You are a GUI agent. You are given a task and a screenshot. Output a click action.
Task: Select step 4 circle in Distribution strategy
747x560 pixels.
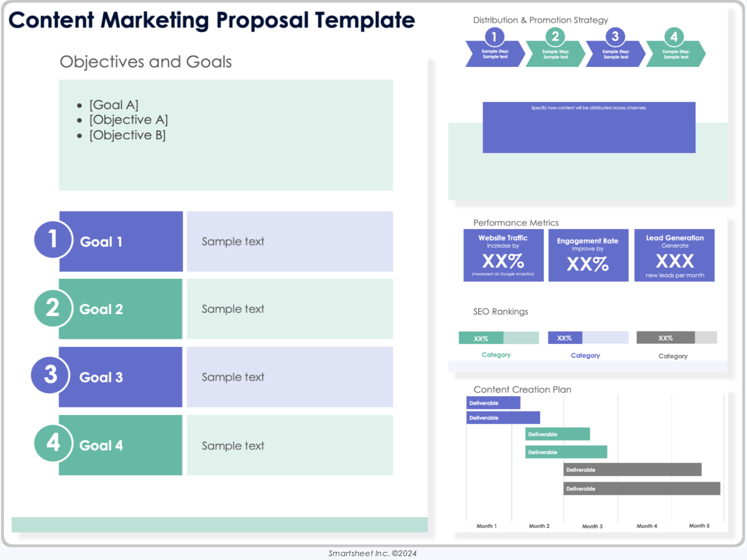pos(674,37)
